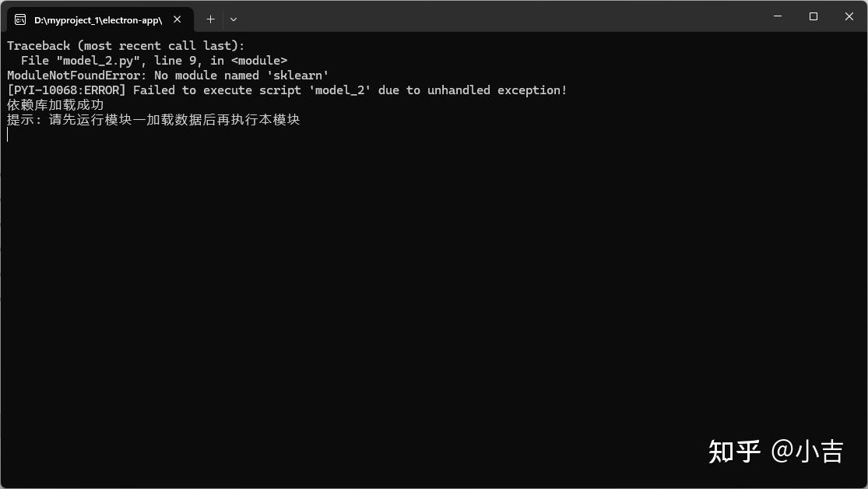Screen dimensions: 868x489
Task: Close the terminal window
Action: tap(849, 16)
